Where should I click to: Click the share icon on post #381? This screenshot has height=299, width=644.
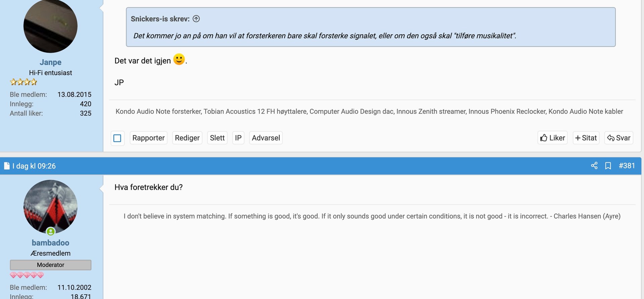tap(594, 166)
